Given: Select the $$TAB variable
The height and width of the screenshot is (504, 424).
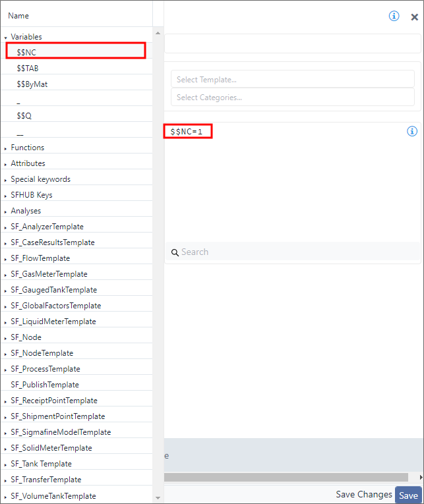Looking at the screenshot, I should 28,69.
